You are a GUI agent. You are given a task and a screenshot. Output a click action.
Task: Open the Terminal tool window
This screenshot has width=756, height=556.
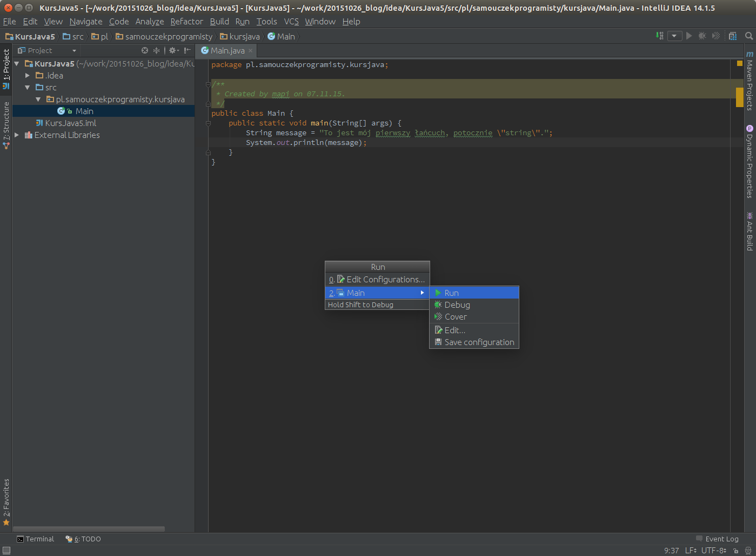(x=36, y=539)
